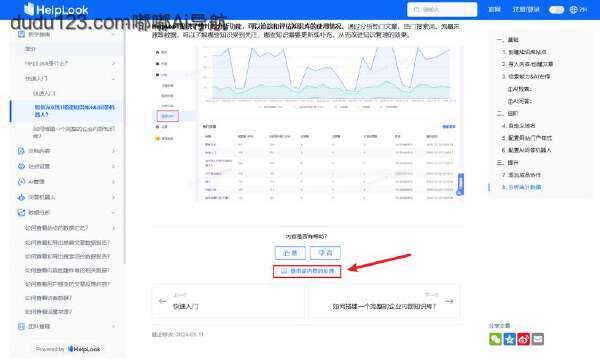Click the HelpLook logo in header
The height and width of the screenshot is (360, 600).
tap(56, 9)
